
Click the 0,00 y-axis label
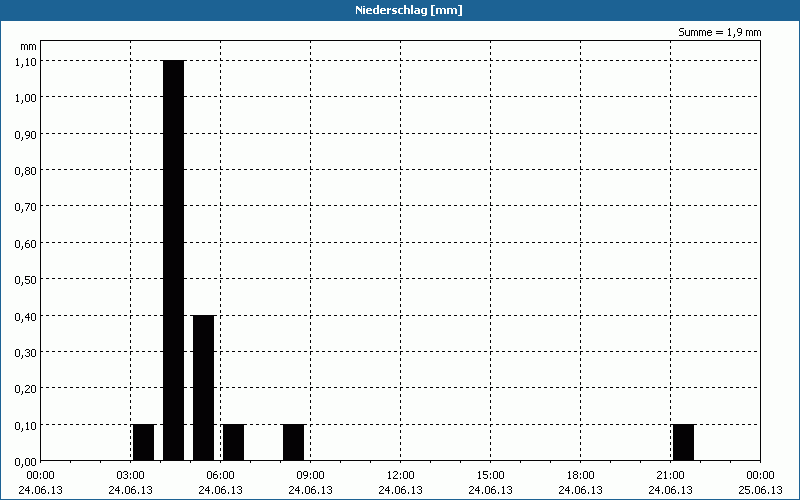click(x=26, y=462)
